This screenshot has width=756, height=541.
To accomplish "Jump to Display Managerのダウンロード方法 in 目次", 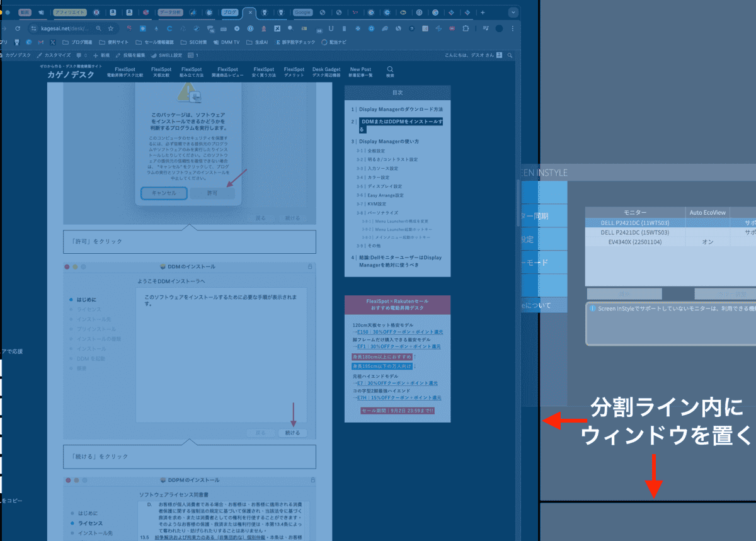I will pyautogui.click(x=401, y=109).
